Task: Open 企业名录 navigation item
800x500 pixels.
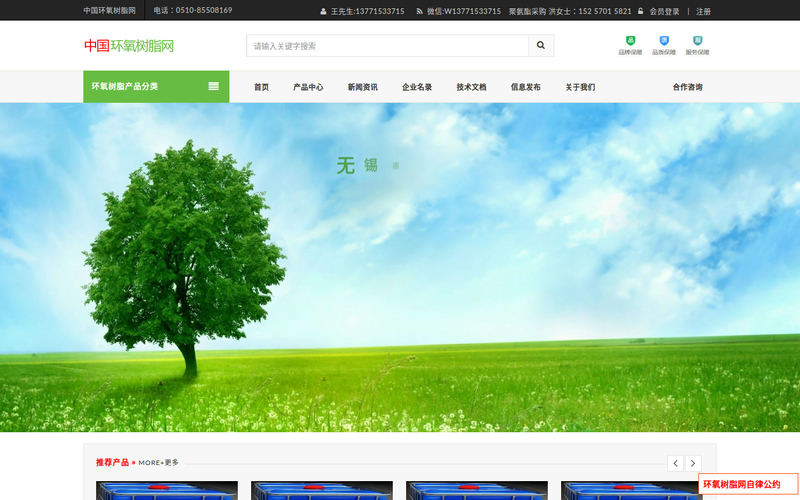Action: (x=417, y=87)
